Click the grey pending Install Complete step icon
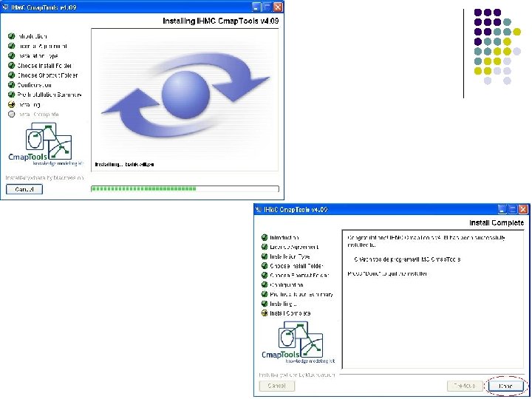Viewport: 532px width, 399px height. (12, 115)
